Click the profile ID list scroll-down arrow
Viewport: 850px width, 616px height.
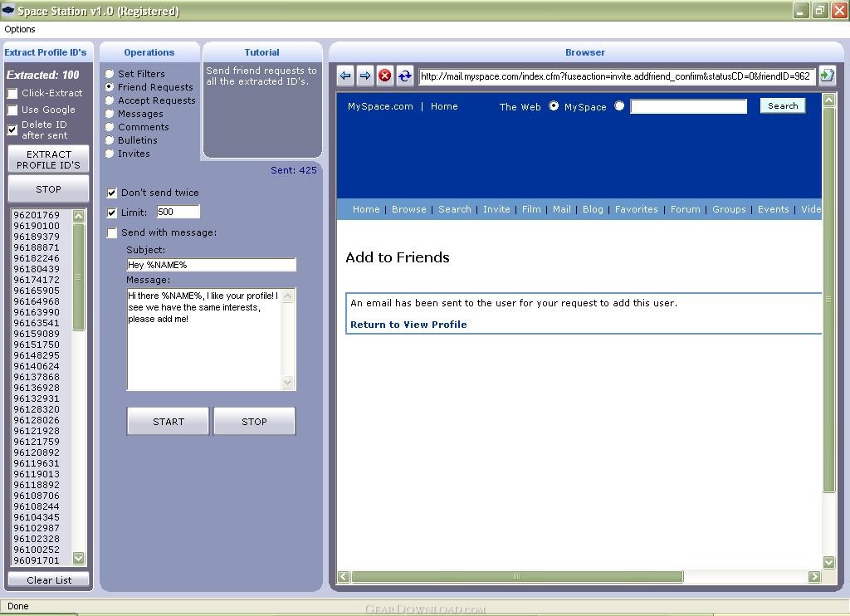pyautogui.click(x=79, y=558)
